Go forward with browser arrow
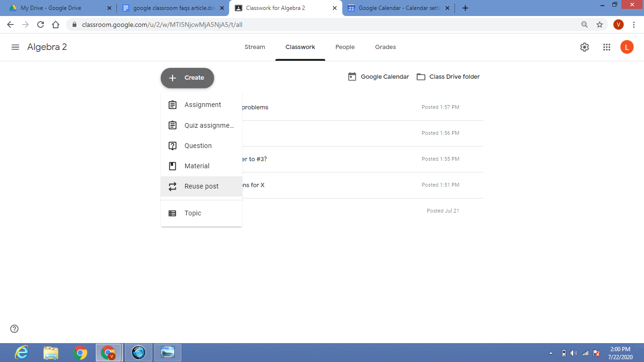This screenshot has width=644, height=362. 25,25
